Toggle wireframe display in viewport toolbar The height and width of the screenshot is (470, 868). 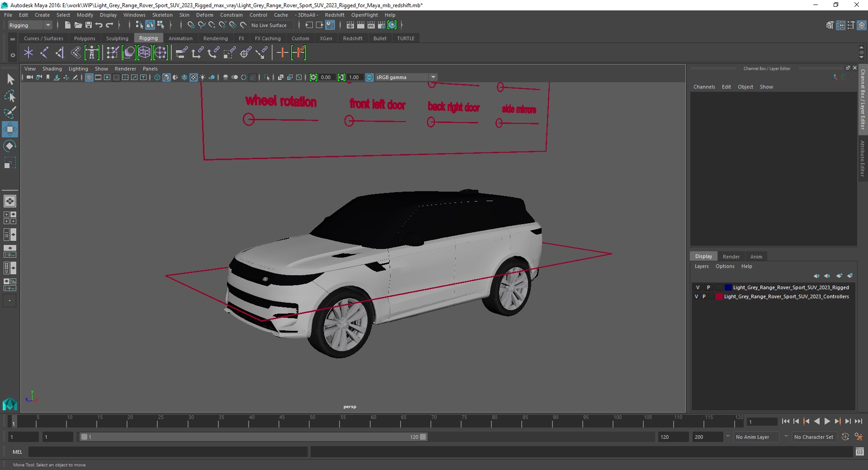coord(157,77)
